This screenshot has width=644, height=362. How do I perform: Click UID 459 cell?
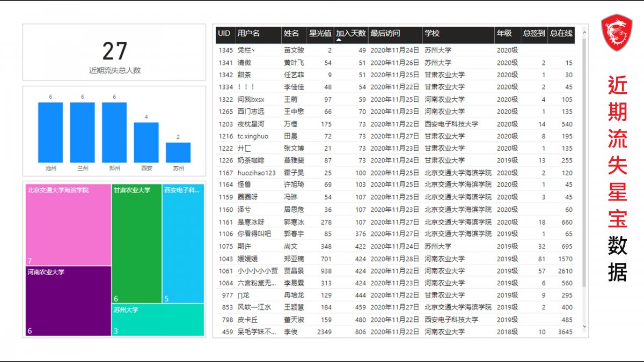tap(228, 332)
